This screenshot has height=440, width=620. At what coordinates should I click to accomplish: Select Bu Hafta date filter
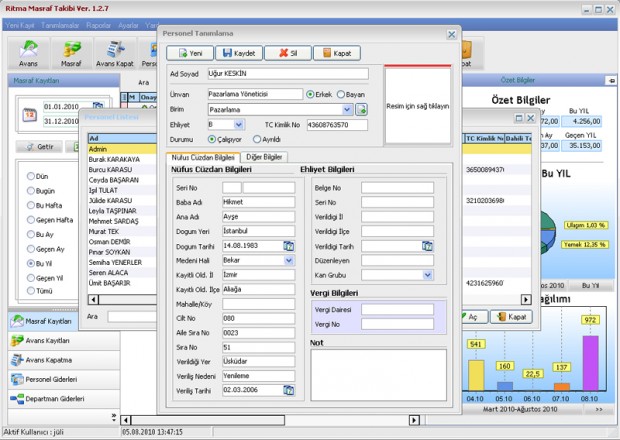(x=30, y=205)
